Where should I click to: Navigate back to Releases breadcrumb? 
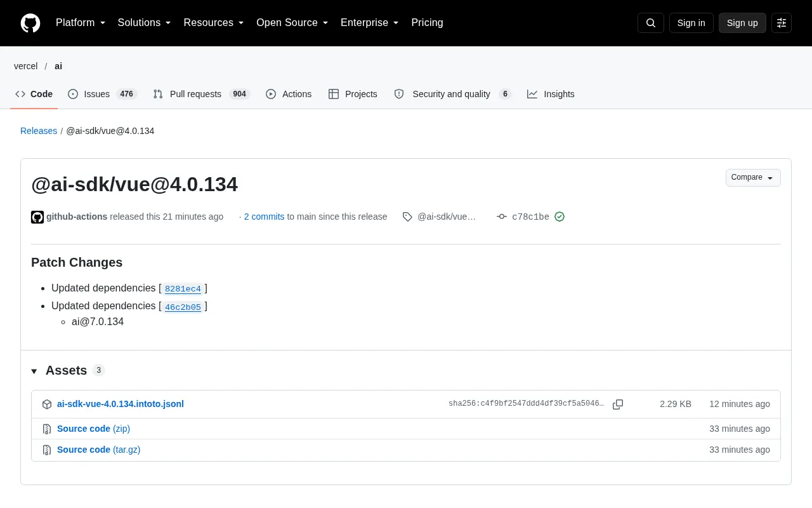(x=39, y=131)
